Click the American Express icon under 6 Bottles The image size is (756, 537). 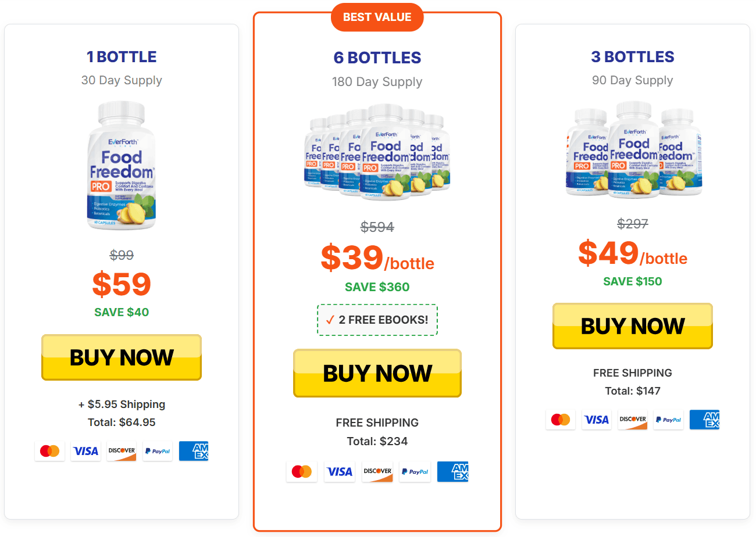tap(452, 471)
